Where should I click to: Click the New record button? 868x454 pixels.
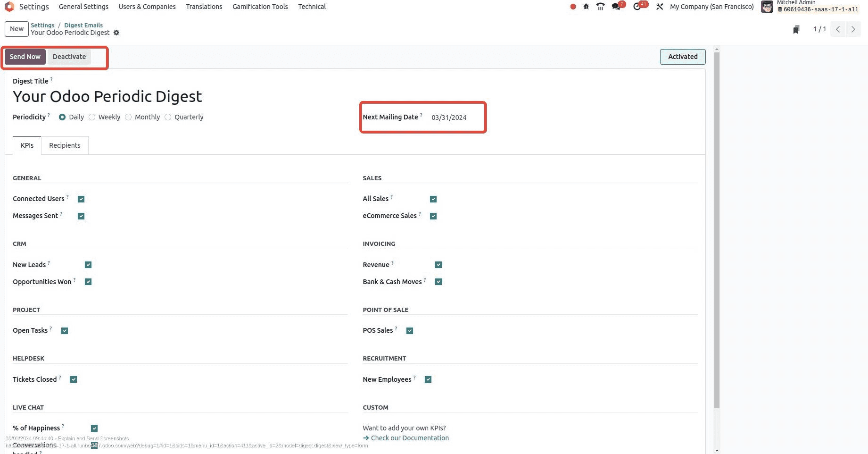17,29
